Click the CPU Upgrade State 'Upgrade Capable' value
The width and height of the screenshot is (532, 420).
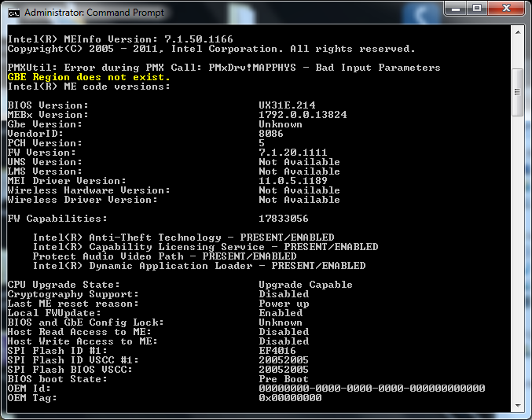[x=306, y=285]
